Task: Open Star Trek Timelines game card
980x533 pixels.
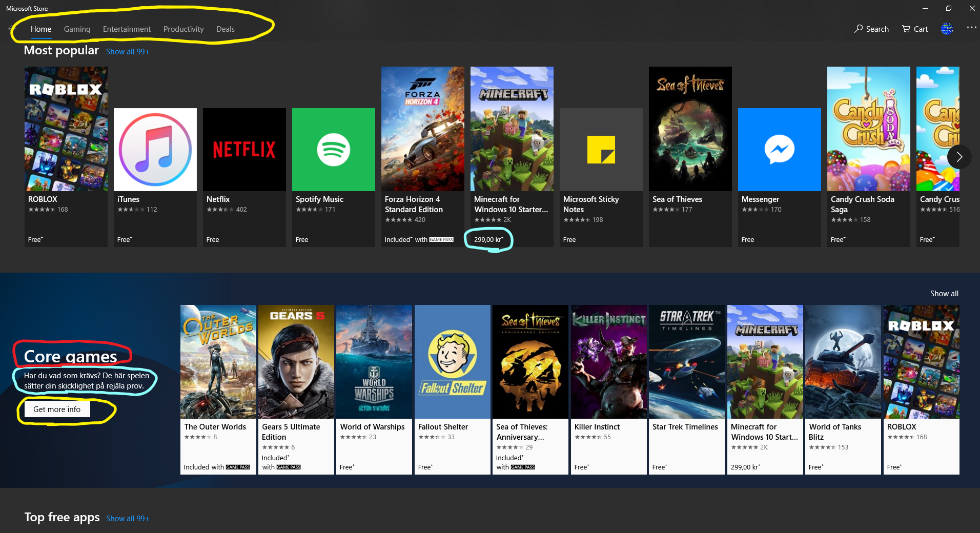Action: click(687, 389)
